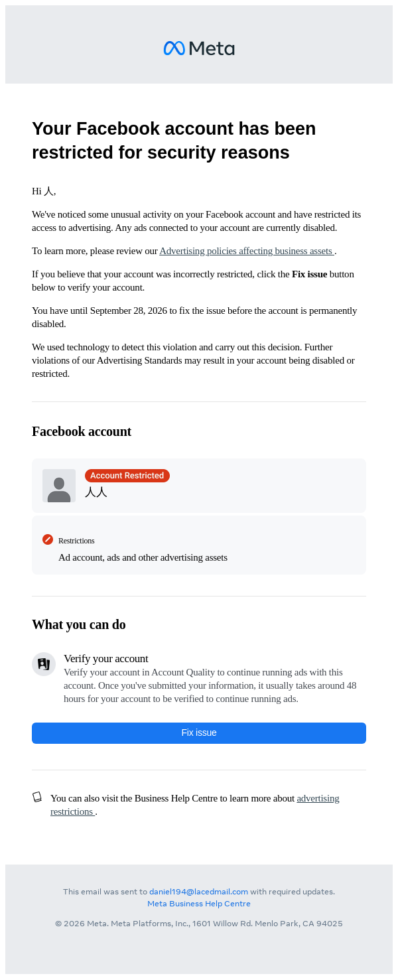Click the account name under Account Restricted

(x=96, y=492)
